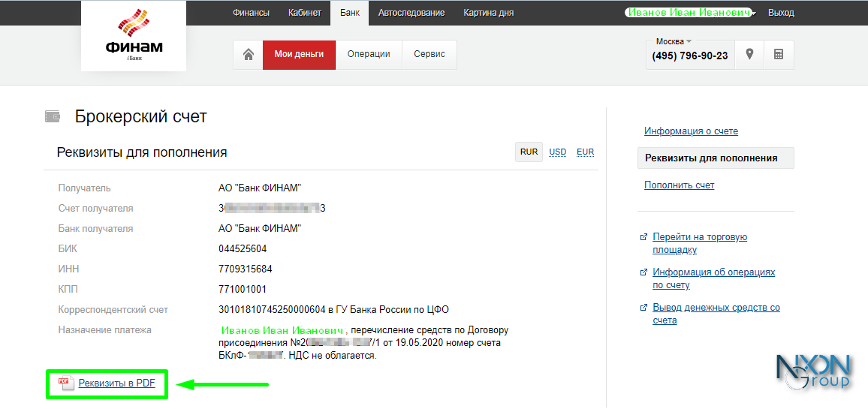Open the Картина дня menu item

pyautogui.click(x=489, y=13)
